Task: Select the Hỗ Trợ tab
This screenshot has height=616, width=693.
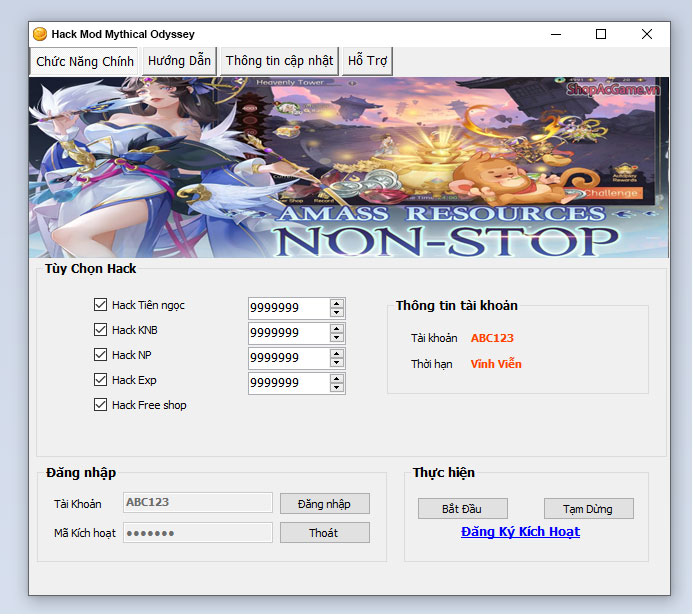Action: [x=367, y=61]
